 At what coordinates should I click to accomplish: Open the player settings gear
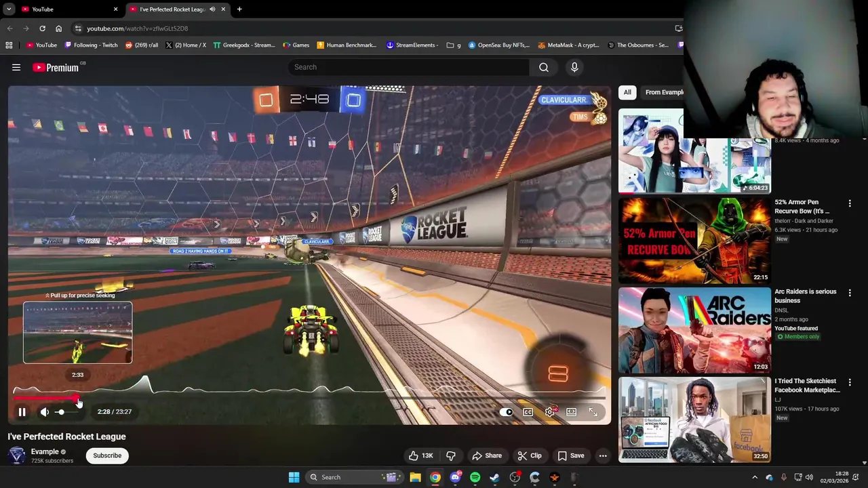[x=550, y=411]
